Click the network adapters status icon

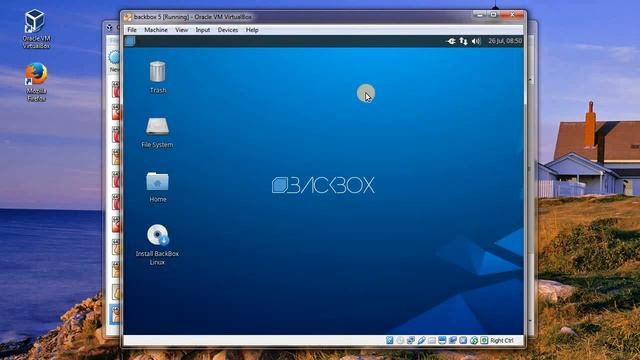411,340
